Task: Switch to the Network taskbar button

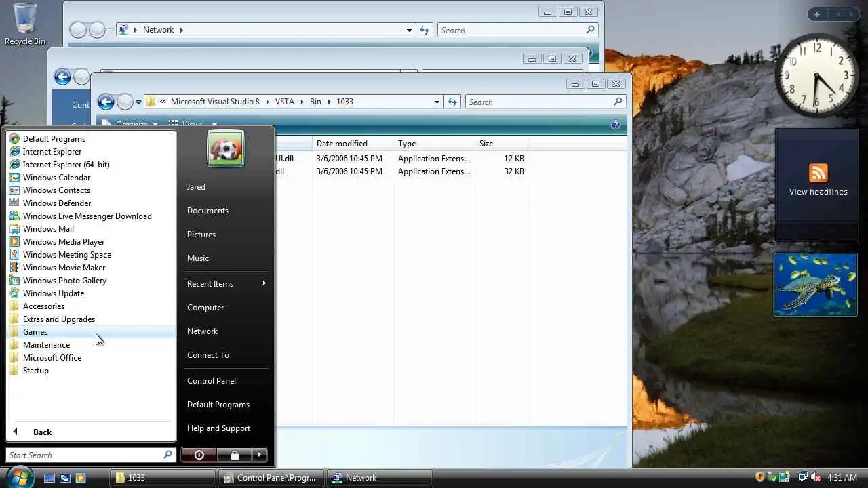Action: [380, 478]
